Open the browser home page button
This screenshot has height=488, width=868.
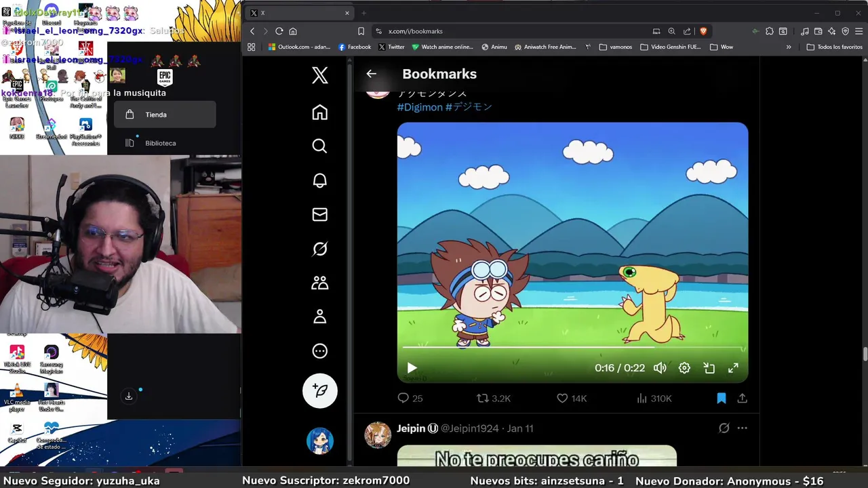tap(293, 31)
